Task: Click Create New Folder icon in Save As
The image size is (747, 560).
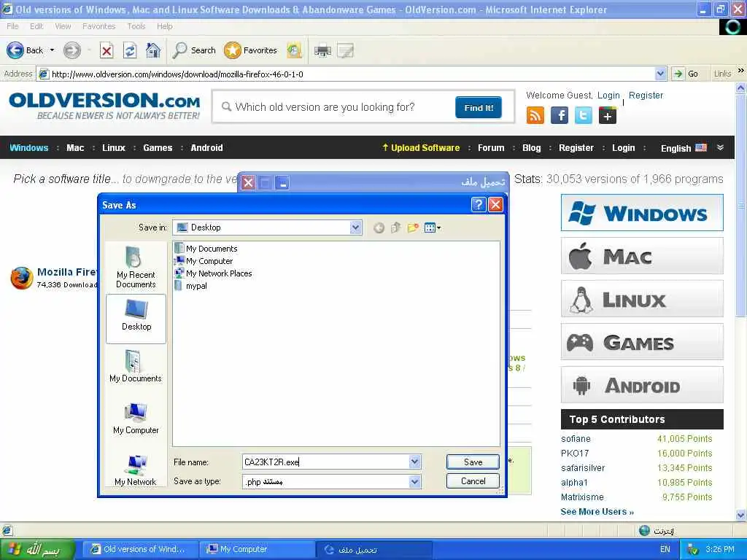Action: (x=413, y=228)
